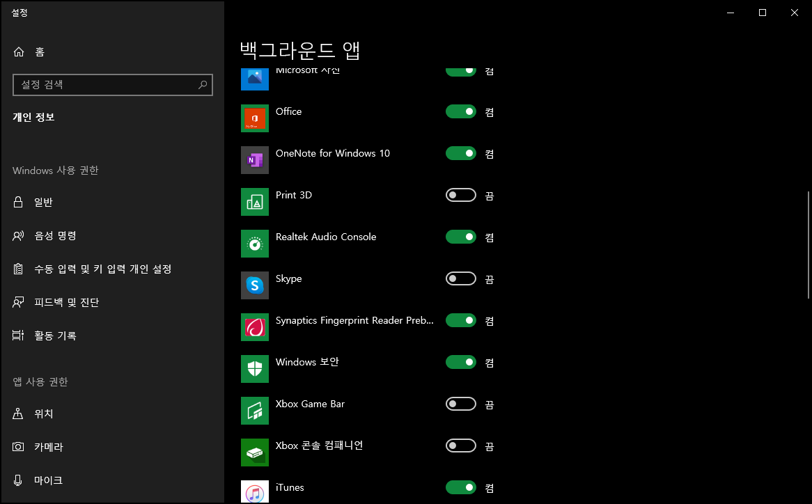Screen dimensions: 812x504
Task: Click the location icon for 위치
Action: [x=18, y=414]
